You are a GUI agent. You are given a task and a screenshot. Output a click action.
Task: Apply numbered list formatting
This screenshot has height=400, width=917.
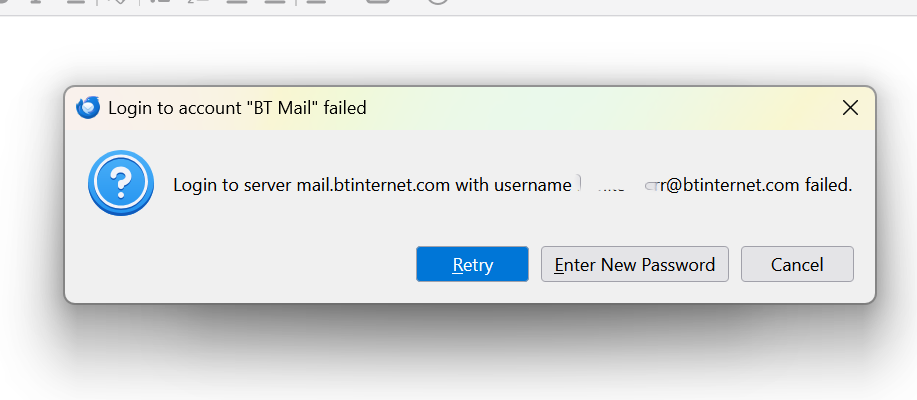point(198,2)
